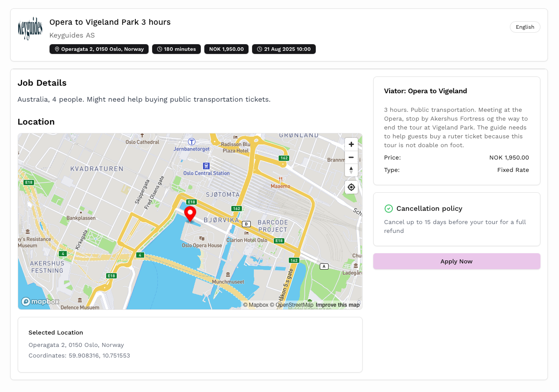The width and height of the screenshot is (559, 392).
Task: Click the English language badge
Action: pyautogui.click(x=525, y=27)
